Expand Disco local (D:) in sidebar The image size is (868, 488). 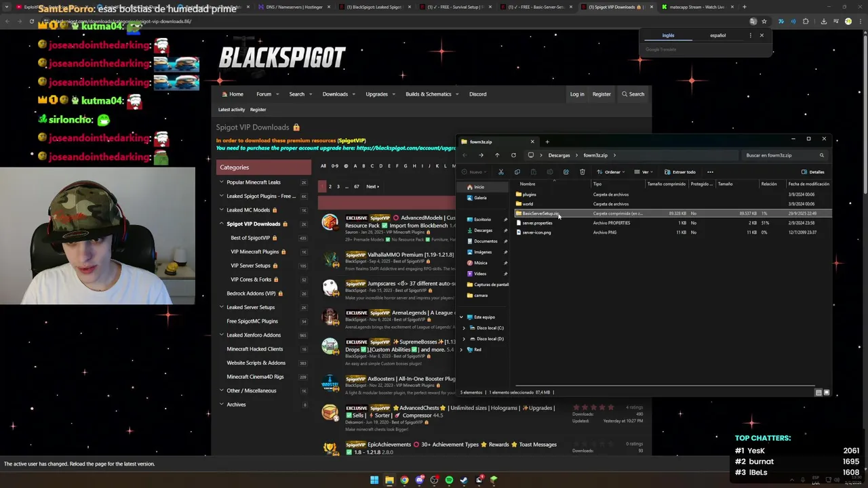(x=465, y=339)
